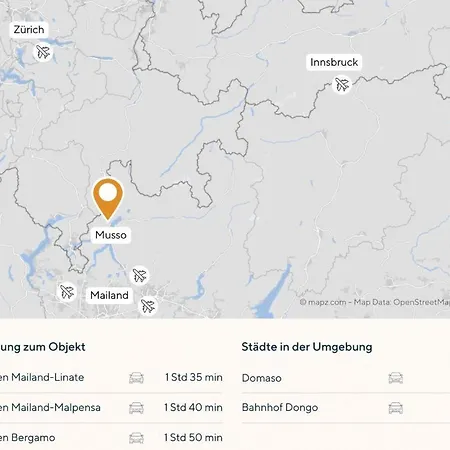Click the car icon beside Bahnhof Dongo
The image size is (450, 450).
click(x=396, y=408)
